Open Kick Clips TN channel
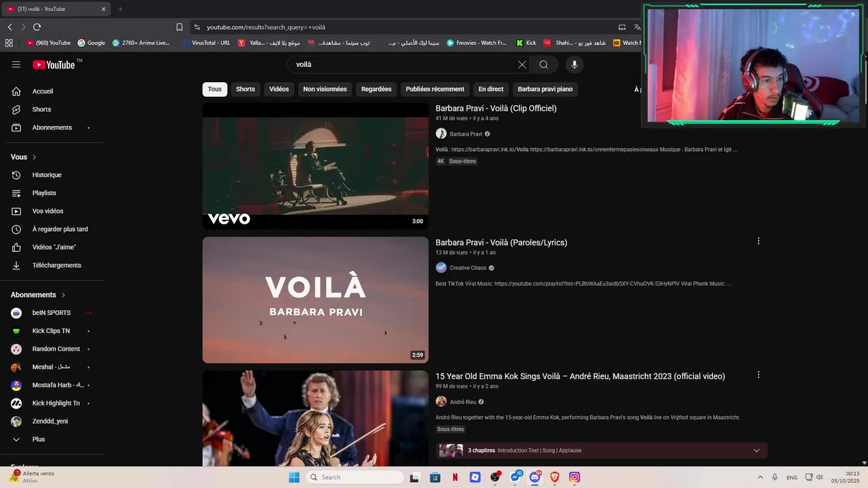 tap(53, 331)
